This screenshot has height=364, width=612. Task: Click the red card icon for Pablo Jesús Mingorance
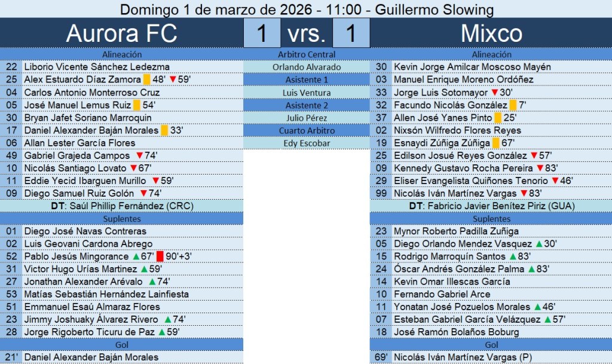160,256
